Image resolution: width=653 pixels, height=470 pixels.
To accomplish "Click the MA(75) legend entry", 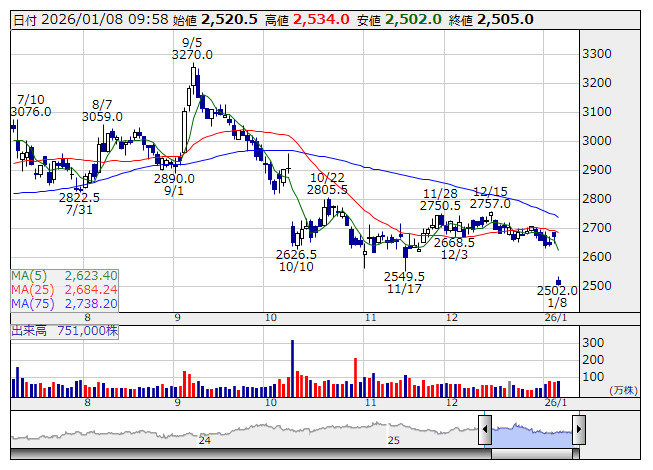I will pyautogui.click(x=65, y=304).
